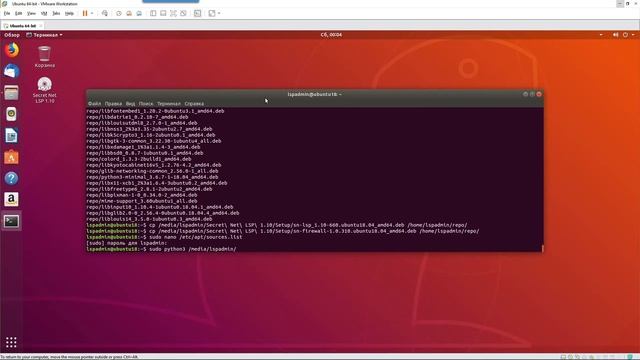Select the Terminal icon in the dock
The height and width of the screenshot is (360, 640).
pos(11,221)
